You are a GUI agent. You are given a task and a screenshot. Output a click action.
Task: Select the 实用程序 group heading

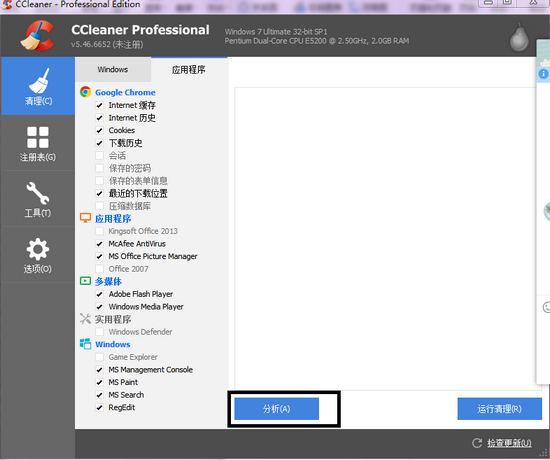coord(113,319)
